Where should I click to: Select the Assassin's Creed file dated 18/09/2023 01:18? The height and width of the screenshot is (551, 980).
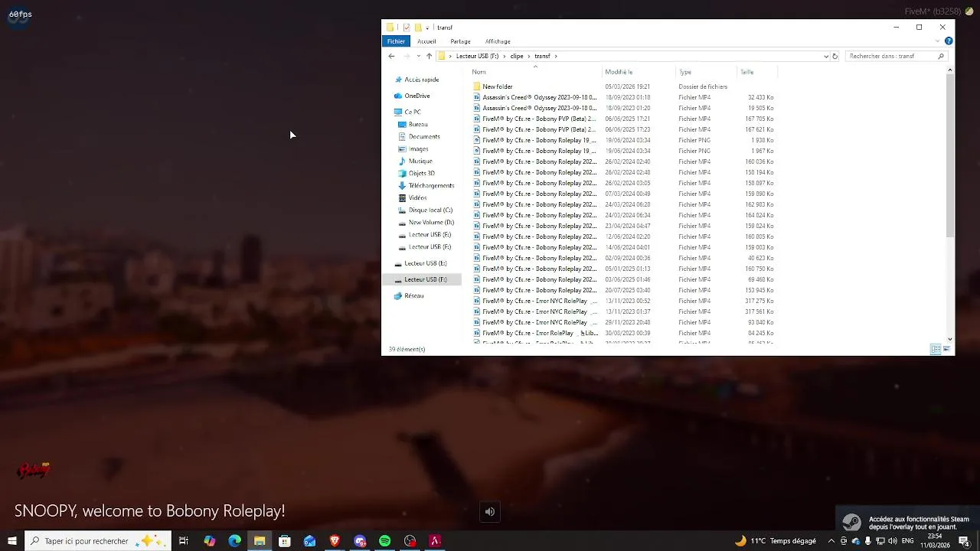tap(624, 97)
